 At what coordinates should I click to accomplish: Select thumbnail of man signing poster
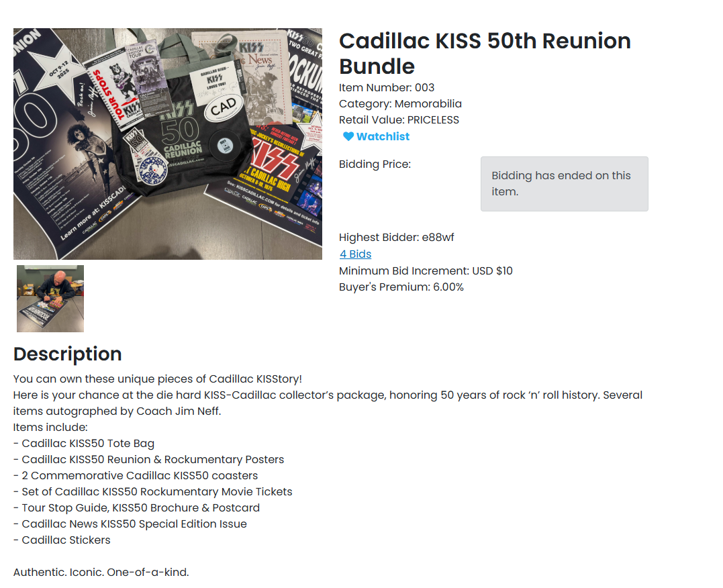point(50,299)
